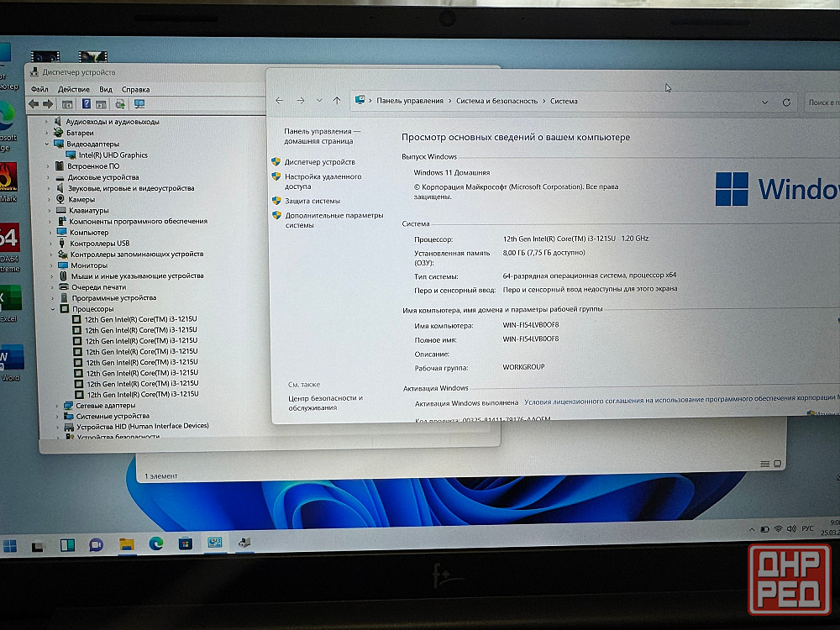The width and height of the screenshot is (840, 630).
Task: Open the Вид menu in Device Manager
Action: [x=106, y=89]
